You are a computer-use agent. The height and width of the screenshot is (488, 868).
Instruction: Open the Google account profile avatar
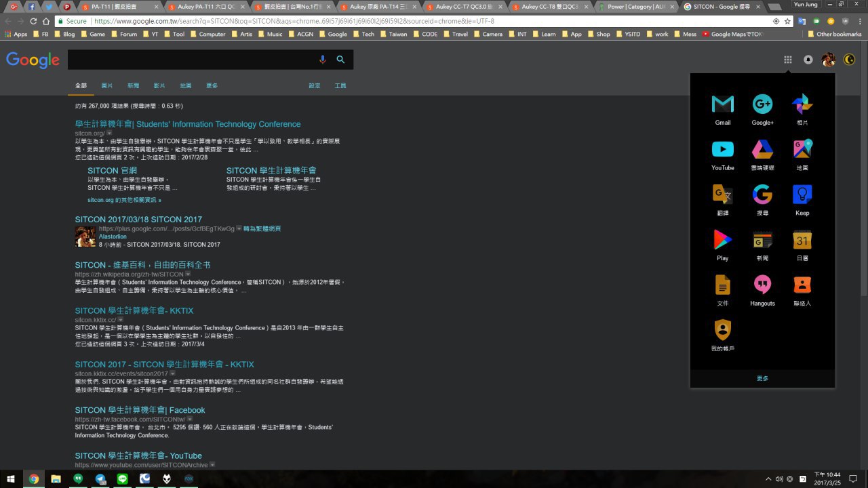point(829,60)
